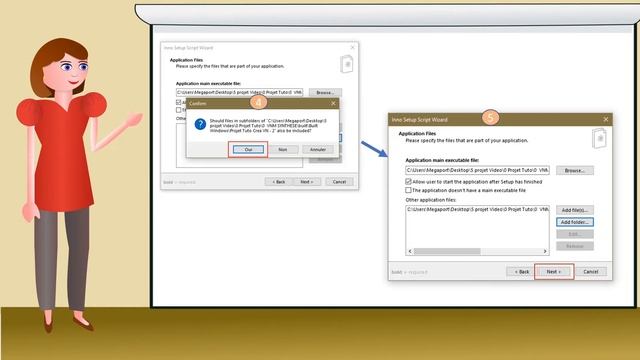Select the folder path entry in Other application files list

pos(478,209)
